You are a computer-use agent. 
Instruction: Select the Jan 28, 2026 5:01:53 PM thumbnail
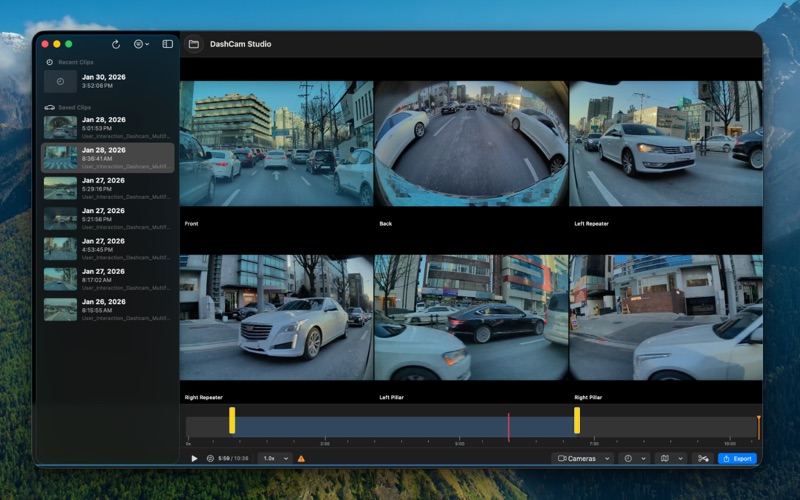tap(60, 128)
